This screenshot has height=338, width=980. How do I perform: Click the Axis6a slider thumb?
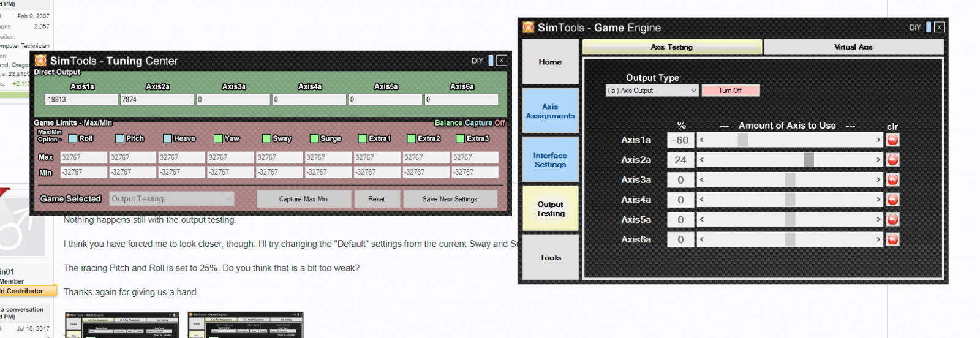[790, 239]
